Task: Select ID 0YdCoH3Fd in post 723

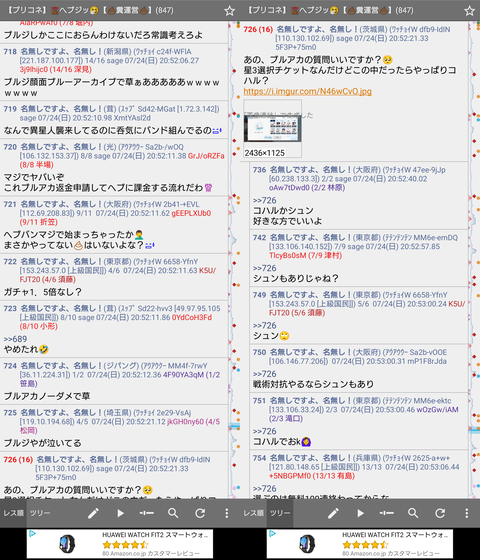Action: [192, 317]
